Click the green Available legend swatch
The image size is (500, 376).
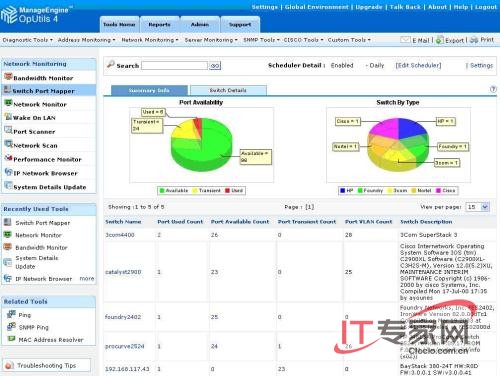[162, 190]
